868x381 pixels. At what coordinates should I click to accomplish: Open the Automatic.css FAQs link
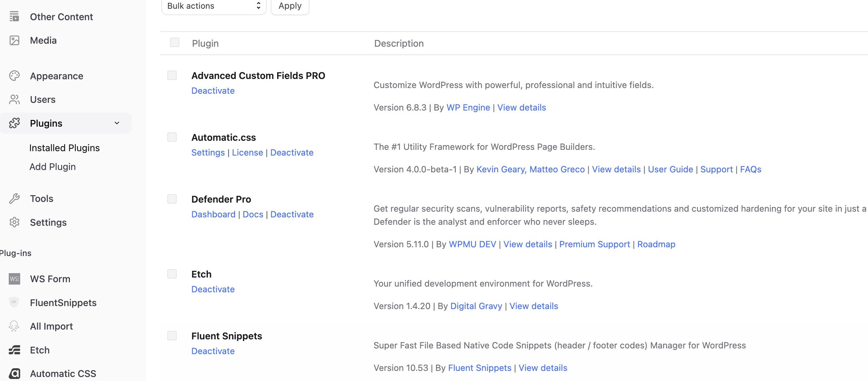click(x=750, y=169)
